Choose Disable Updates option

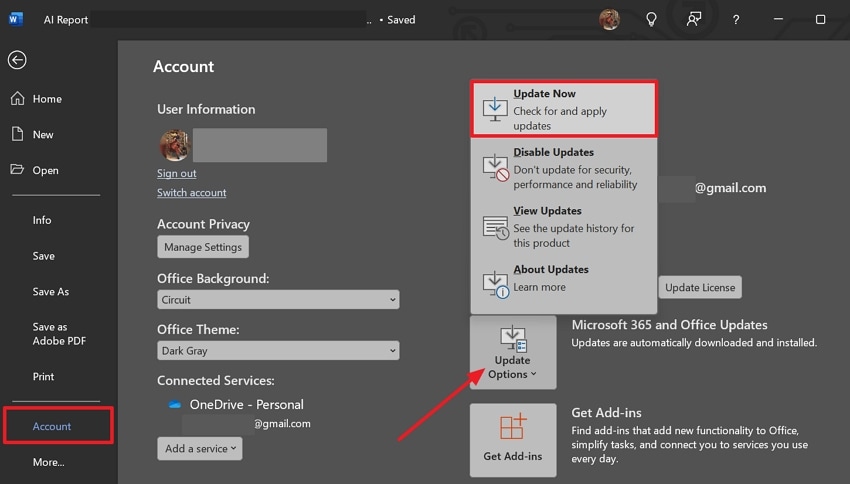[564, 168]
